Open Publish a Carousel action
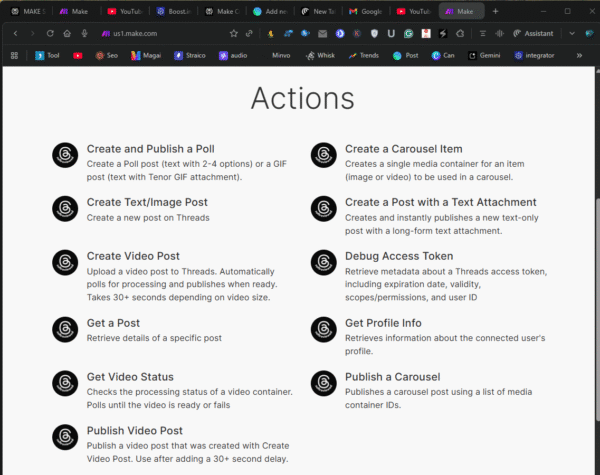Screen dimensions: 600x475 click(393, 377)
